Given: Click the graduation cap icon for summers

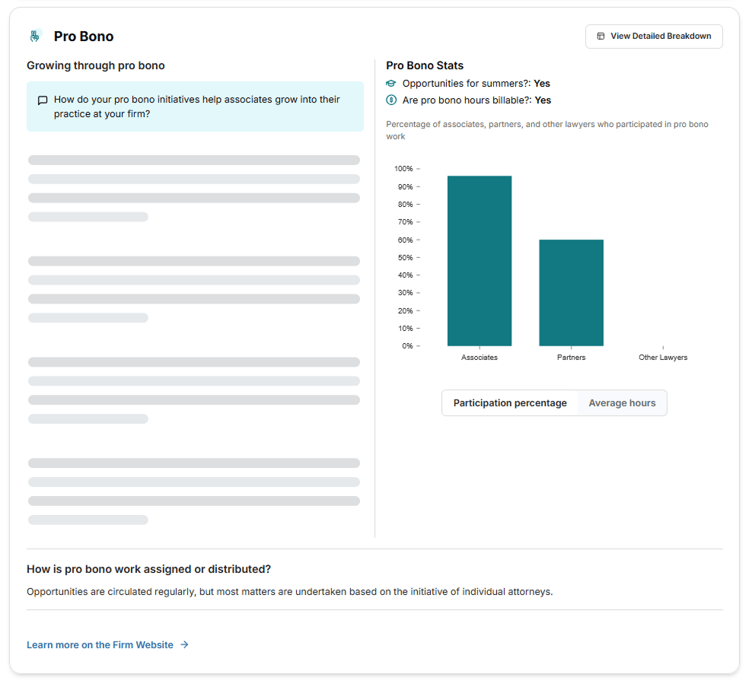Looking at the screenshot, I should tap(391, 84).
